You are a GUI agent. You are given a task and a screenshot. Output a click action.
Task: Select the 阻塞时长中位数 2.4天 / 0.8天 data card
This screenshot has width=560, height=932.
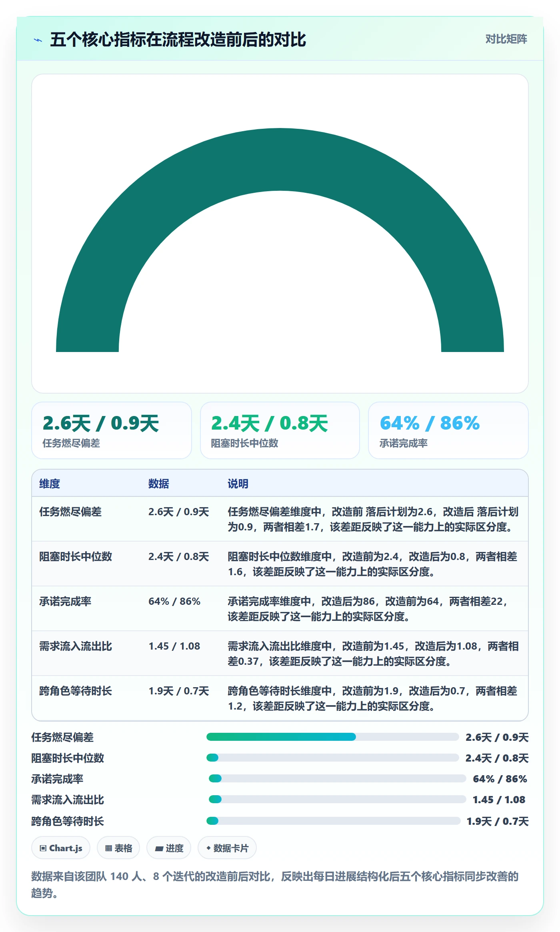[x=280, y=430]
